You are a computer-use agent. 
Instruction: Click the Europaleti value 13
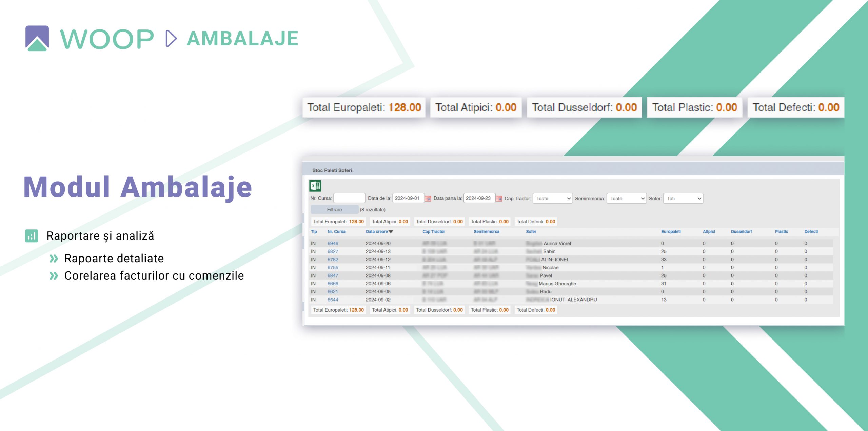coord(664,300)
